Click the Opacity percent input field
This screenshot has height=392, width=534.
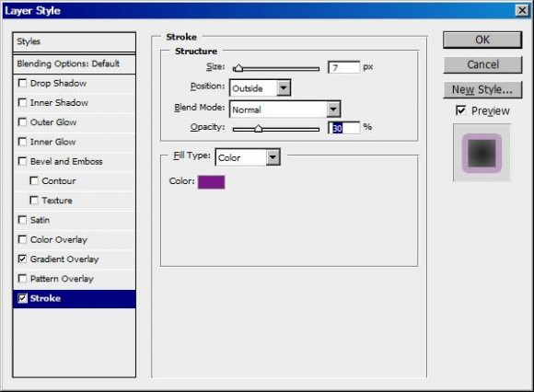[x=343, y=128]
